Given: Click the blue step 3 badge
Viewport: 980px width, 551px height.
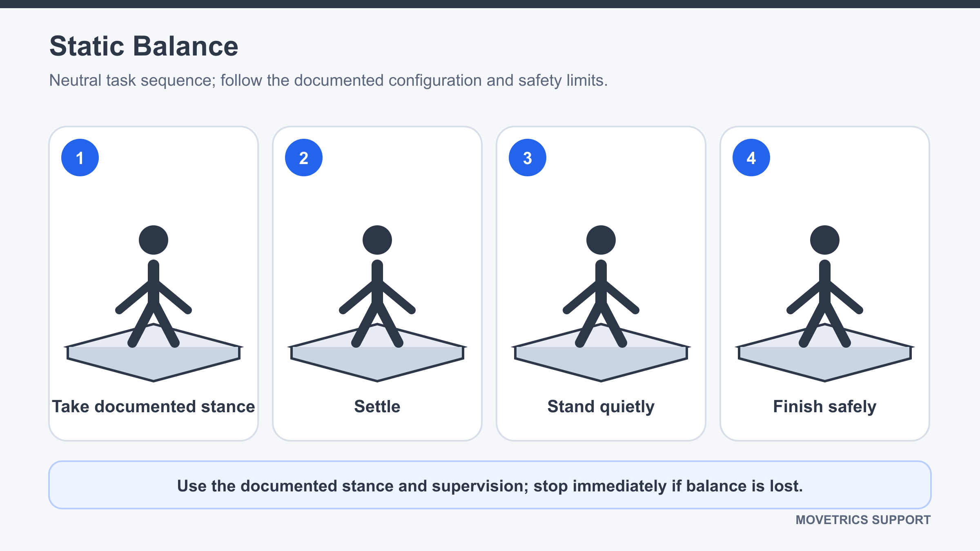Looking at the screenshot, I should (528, 158).
